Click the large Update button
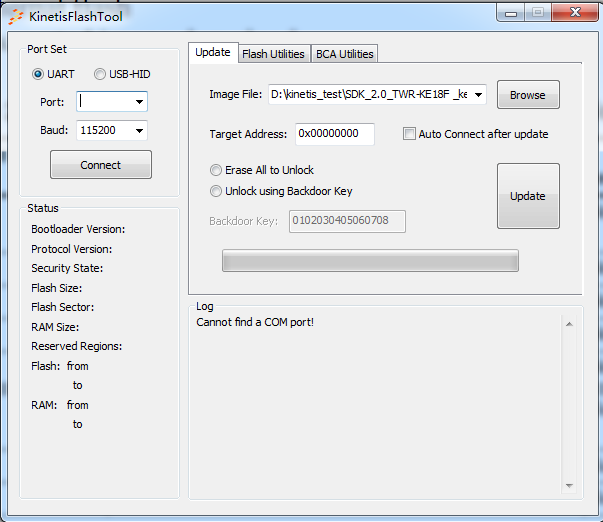This screenshot has width=603, height=522. pos(528,196)
